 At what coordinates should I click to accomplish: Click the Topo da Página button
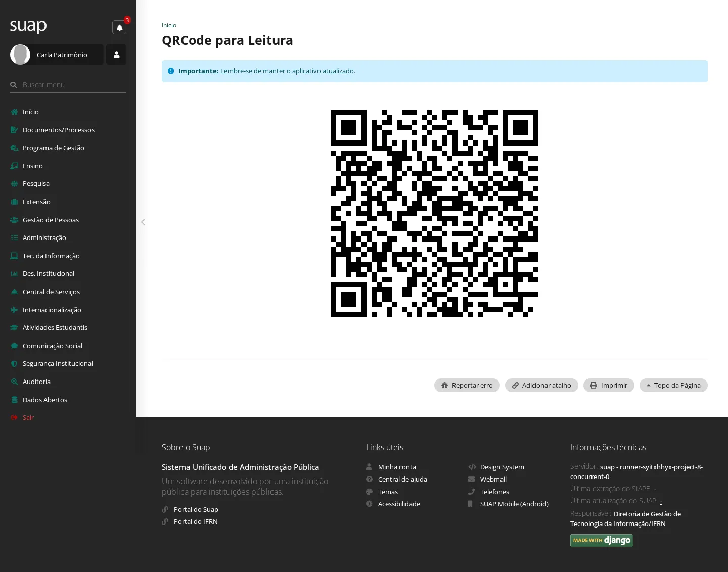[x=673, y=385]
